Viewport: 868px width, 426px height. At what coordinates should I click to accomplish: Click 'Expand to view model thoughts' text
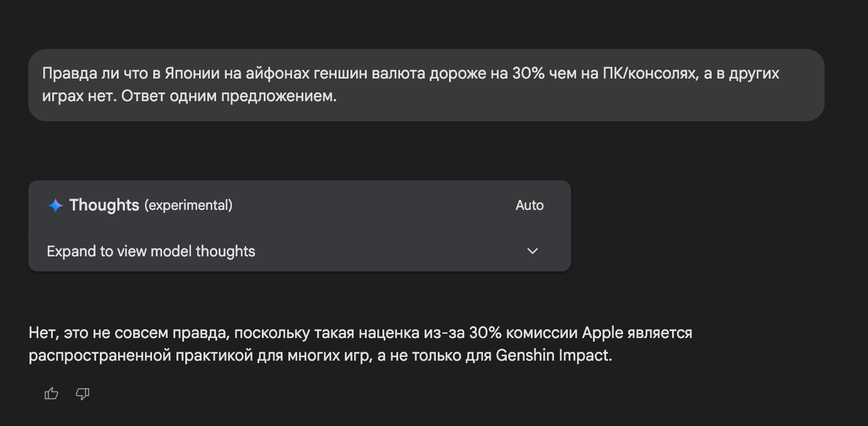pyautogui.click(x=151, y=251)
